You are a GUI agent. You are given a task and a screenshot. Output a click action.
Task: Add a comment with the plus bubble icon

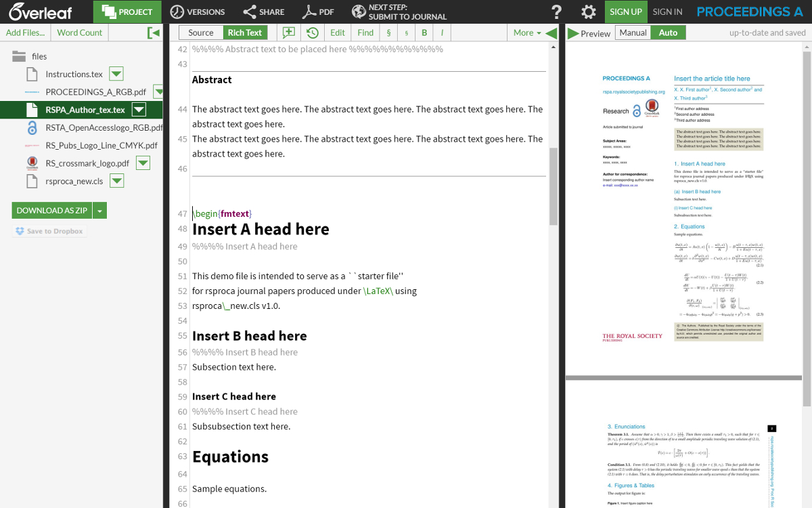coord(289,33)
